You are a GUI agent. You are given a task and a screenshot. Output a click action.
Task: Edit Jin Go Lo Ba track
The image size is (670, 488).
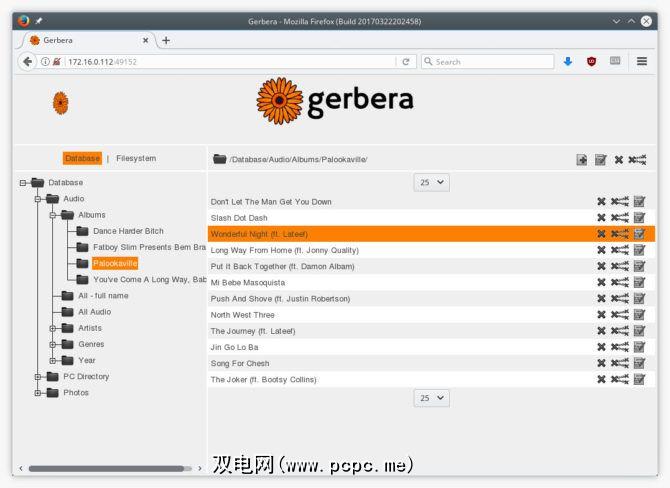[x=639, y=347]
